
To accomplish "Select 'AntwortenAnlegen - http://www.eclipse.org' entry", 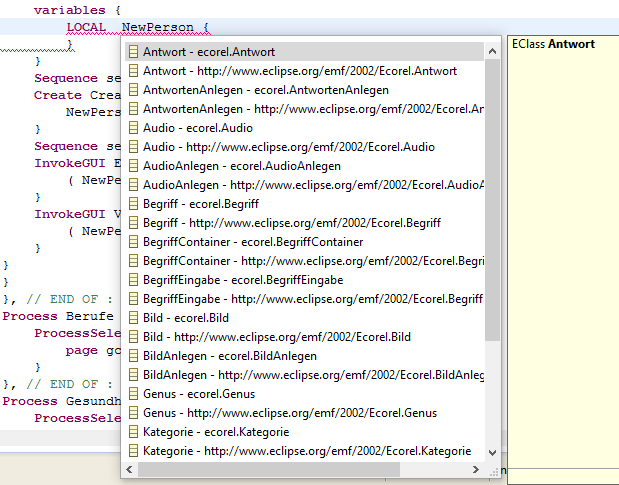I will point(304,109).
